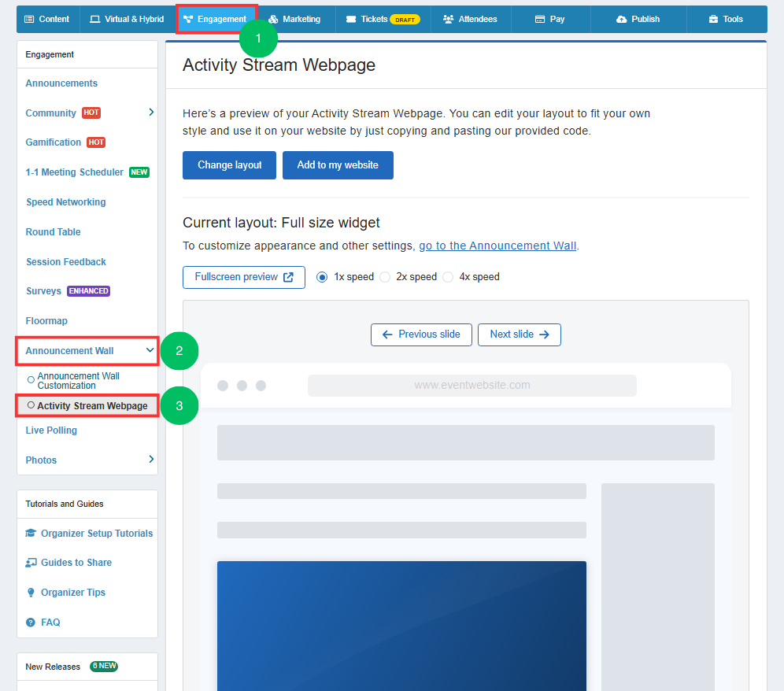Open the FAQ page
The width and height of the screenshot is (784, 691).
click(x=50, y=623)
